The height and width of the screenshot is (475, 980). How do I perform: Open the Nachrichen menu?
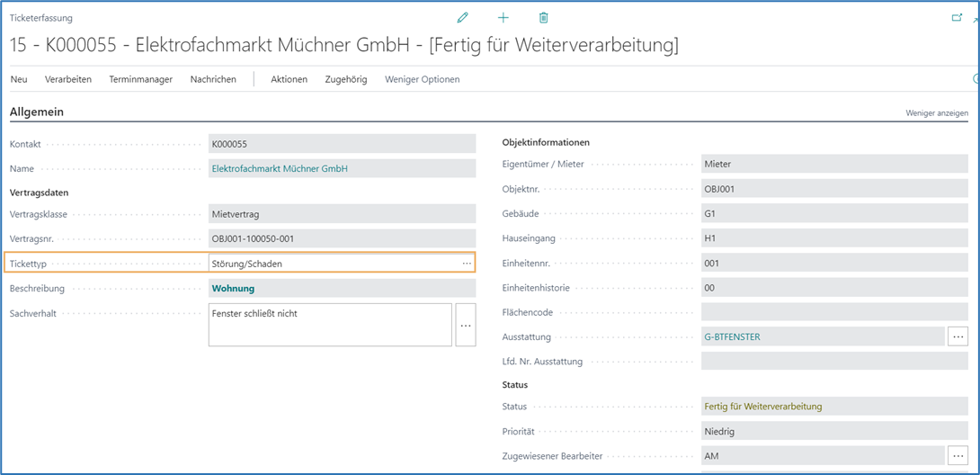coord(213,79)
